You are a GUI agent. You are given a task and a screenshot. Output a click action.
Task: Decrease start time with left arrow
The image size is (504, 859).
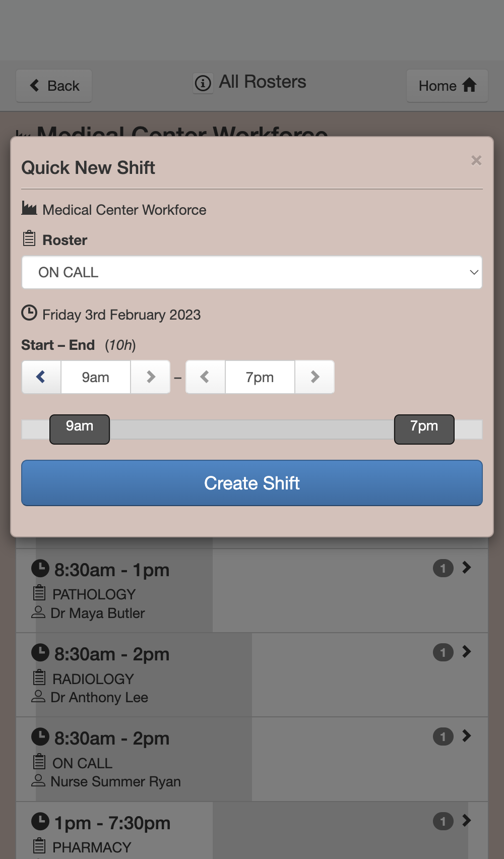click(41, 377)
